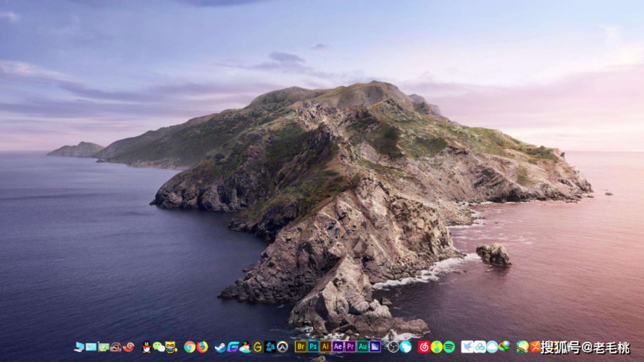The image size is (644, 362).
Task: Open the control panel picture icon
Action: pyautogui.click(x=91, y=347)
